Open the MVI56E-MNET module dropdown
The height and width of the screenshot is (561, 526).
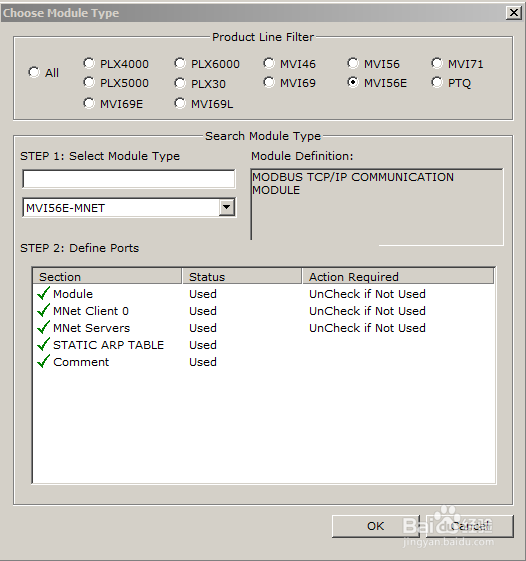[227, 207]
